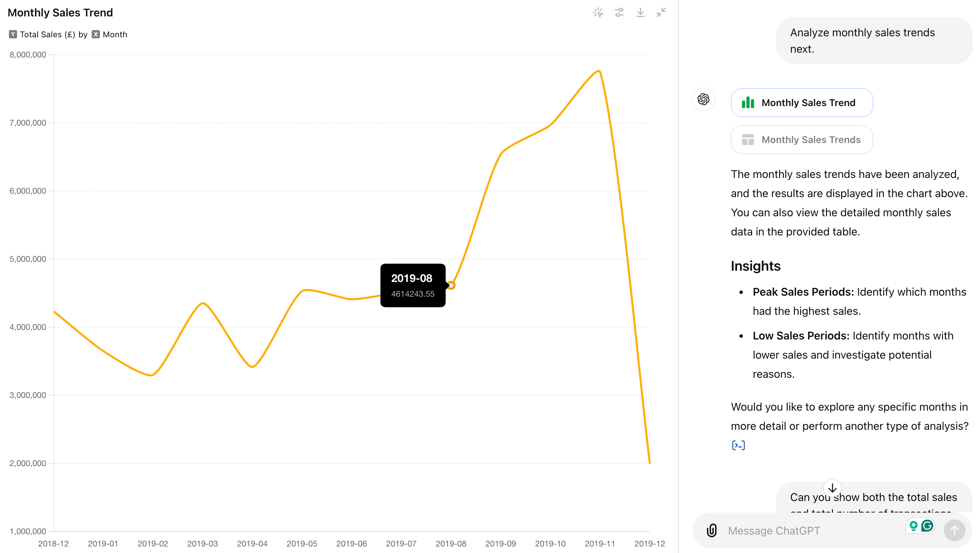Click the Y axis Total Sales label
The height and width of the screenshot is (553, 980).
click(47, 34)
